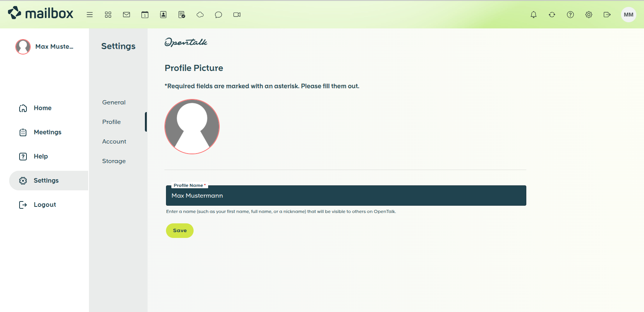The image size is (644, 312).
Task: Go to Meetings in the sidebar
Action: (48, 132)
